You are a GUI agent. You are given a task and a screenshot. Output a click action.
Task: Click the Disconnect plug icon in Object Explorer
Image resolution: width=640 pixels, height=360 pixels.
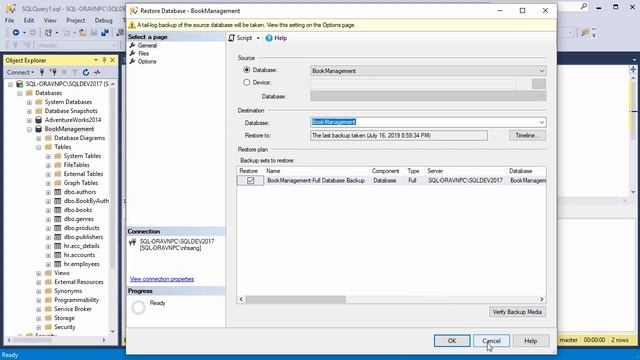[x=53, y=72]
